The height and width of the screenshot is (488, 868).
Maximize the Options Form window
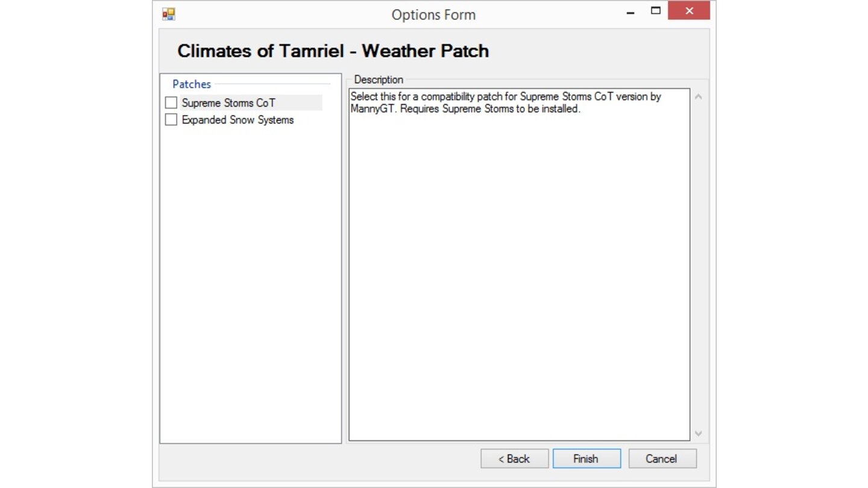pyautogui.click(x=655, y=11)
